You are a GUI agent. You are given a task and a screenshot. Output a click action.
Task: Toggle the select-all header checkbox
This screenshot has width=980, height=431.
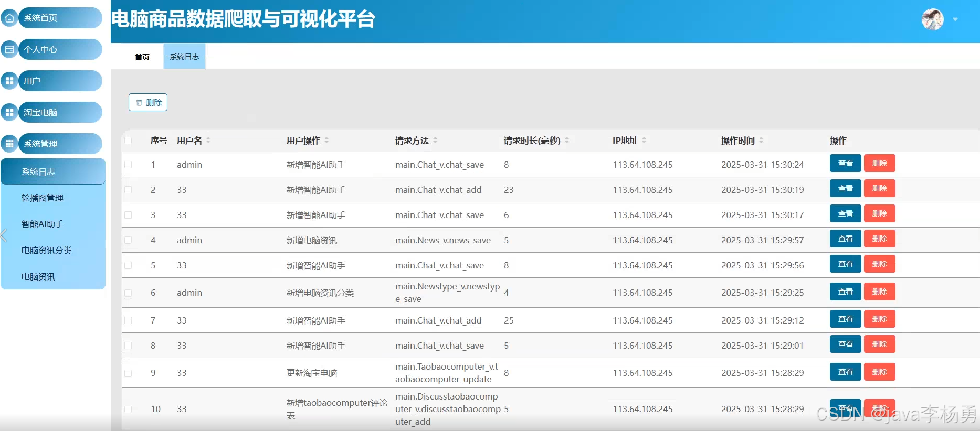tap(128, 141)
